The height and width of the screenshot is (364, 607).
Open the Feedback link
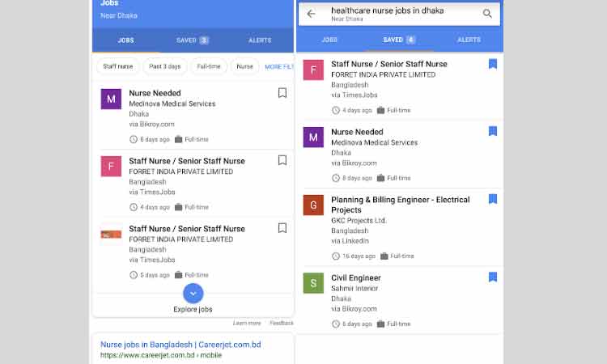[282, 323]
